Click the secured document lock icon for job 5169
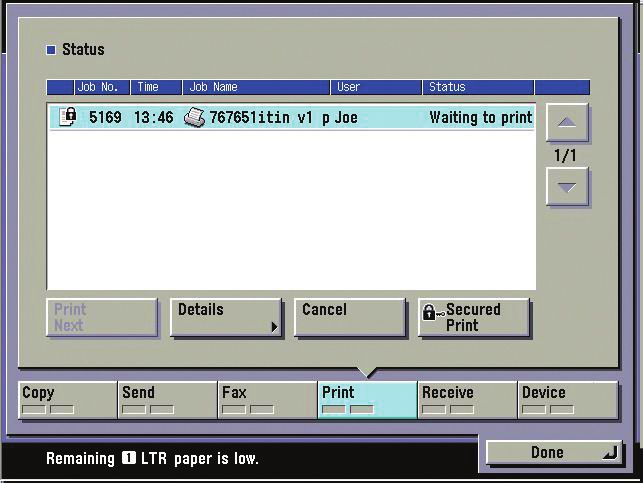 [x=68, y=117]
